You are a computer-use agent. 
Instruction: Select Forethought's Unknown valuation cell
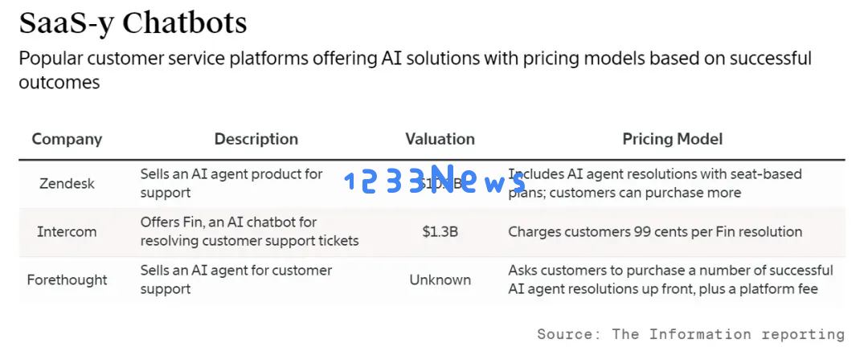click(440, 280)
